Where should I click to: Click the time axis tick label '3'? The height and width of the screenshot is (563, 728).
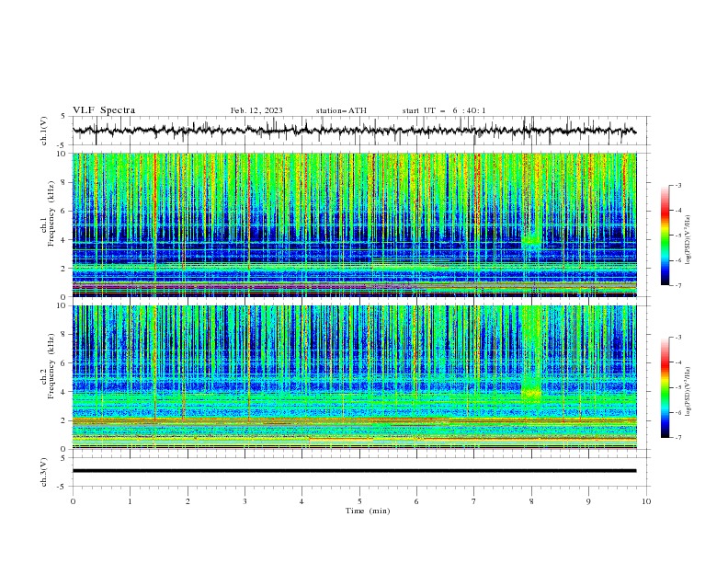245,501
